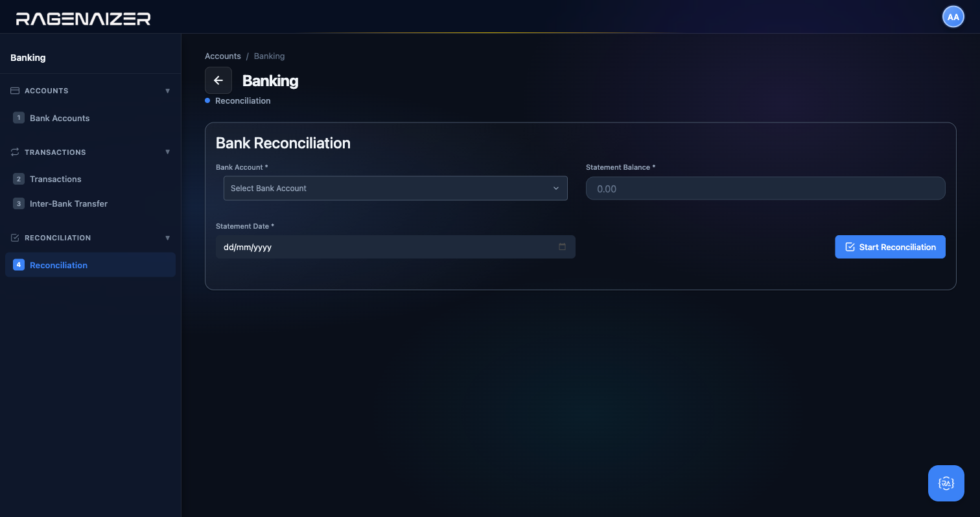
Task: Click number badge 3 beside Inter-Bank Transfer
Action: [x=19, y=203]
